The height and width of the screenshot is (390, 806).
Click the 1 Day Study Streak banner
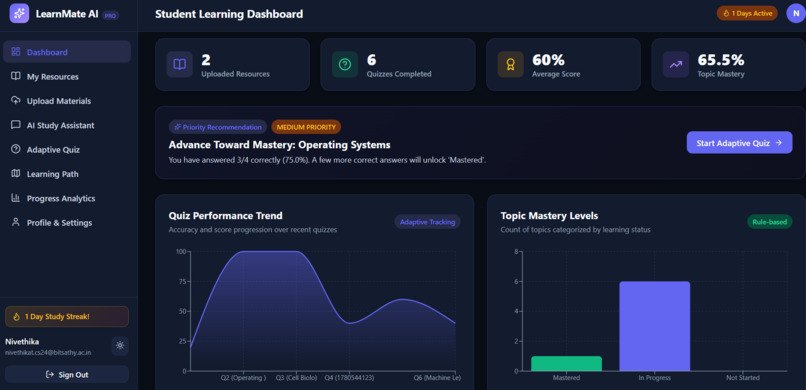(x=67, y=317)
